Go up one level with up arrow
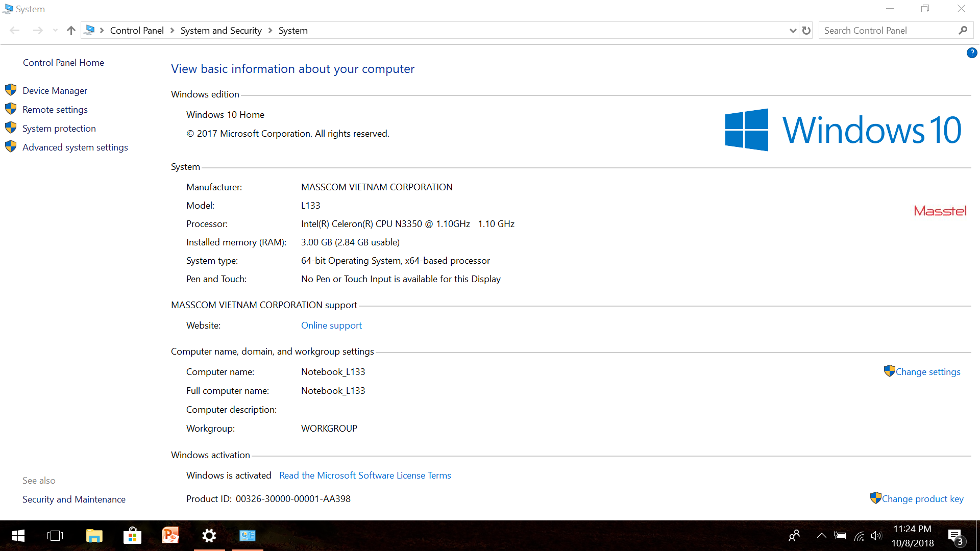 pyautogui.click(x=71, y=30)
